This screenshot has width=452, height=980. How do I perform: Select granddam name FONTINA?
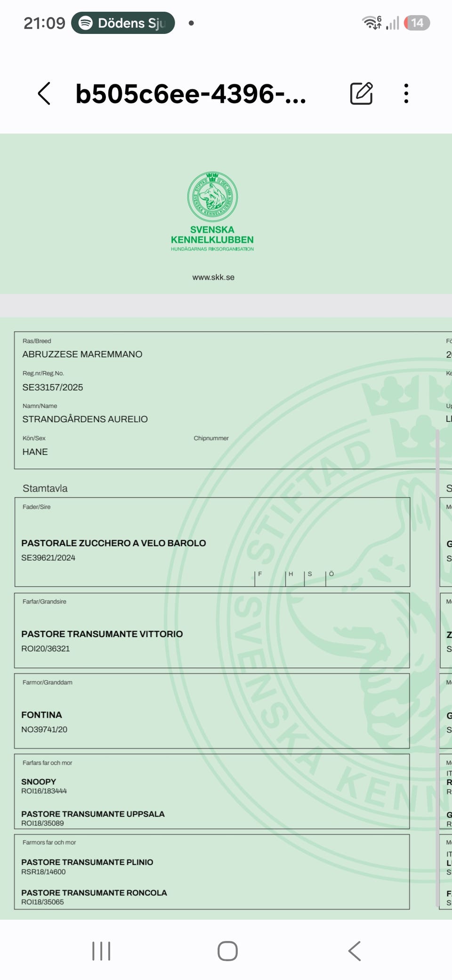pos(41,715)
